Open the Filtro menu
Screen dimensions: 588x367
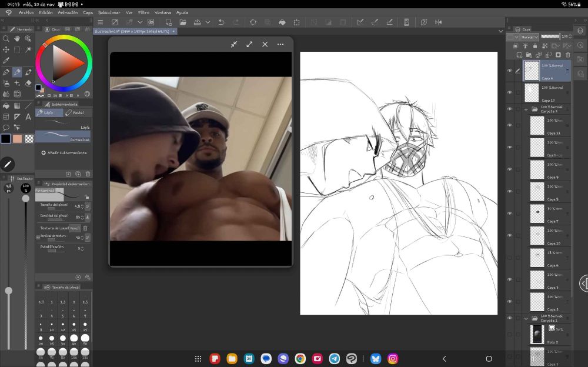pos(143,12)
